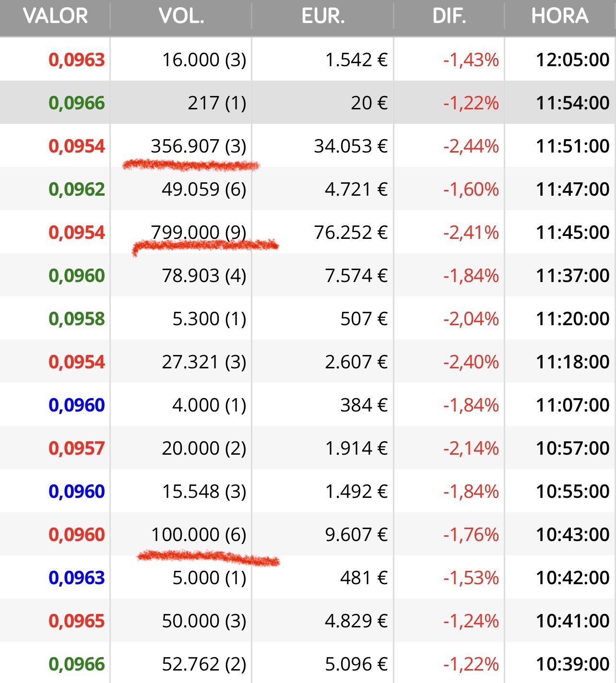Click the underlined volume 100.000 (6)
616x683 pixels.
(x=198, y=535)
